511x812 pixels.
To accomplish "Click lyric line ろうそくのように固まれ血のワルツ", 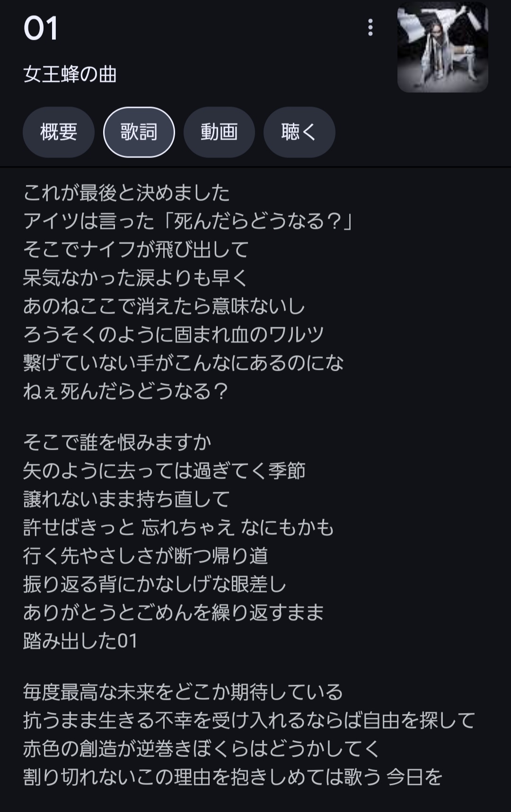I will click(174, 334).
